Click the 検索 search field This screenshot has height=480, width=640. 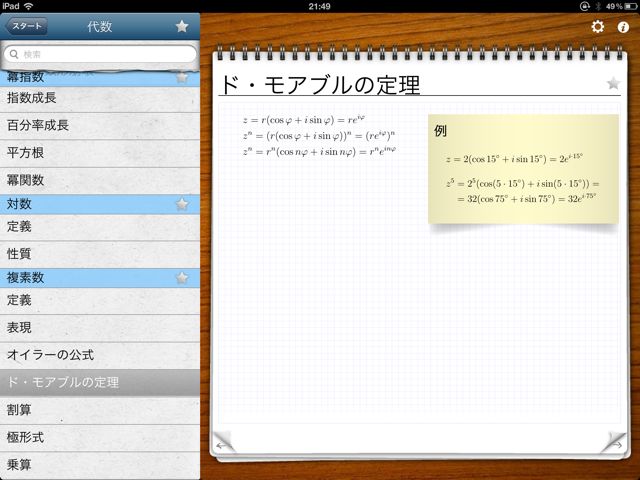pos(100,54)
